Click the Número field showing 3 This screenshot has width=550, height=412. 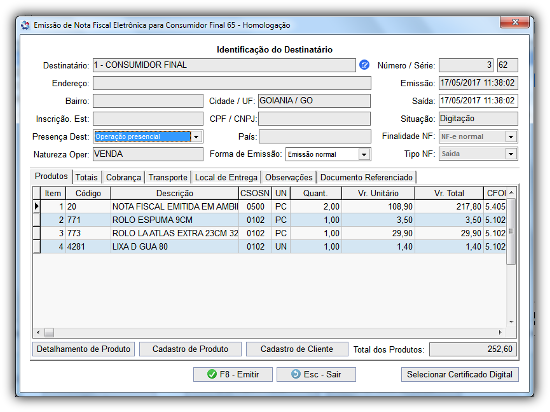click(x=467, y=65)
